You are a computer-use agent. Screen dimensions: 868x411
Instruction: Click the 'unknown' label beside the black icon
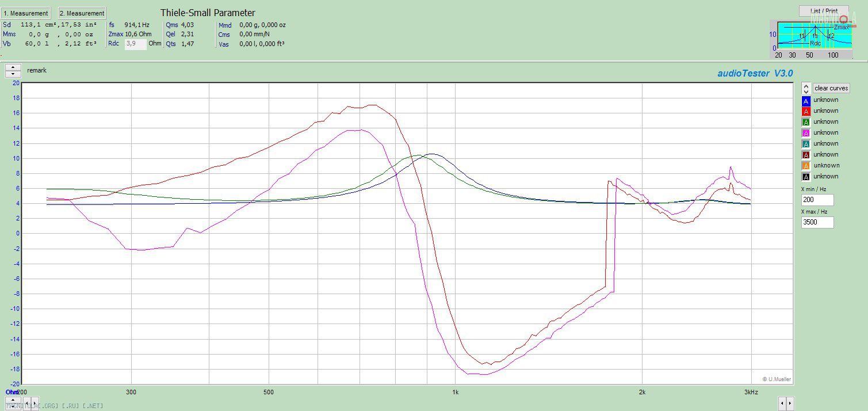826,177
